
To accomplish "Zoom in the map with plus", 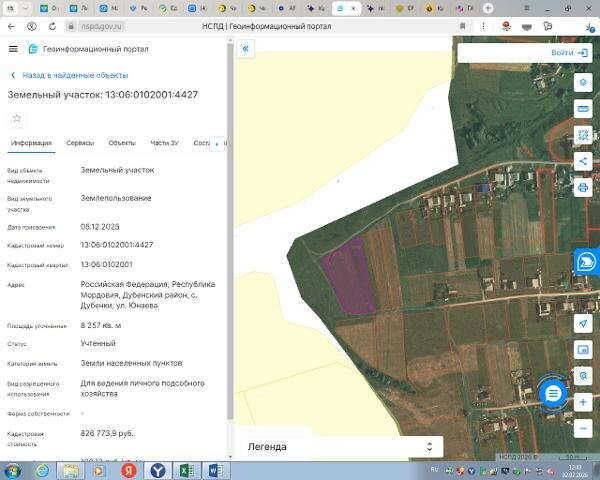I will tap(583, 402).
